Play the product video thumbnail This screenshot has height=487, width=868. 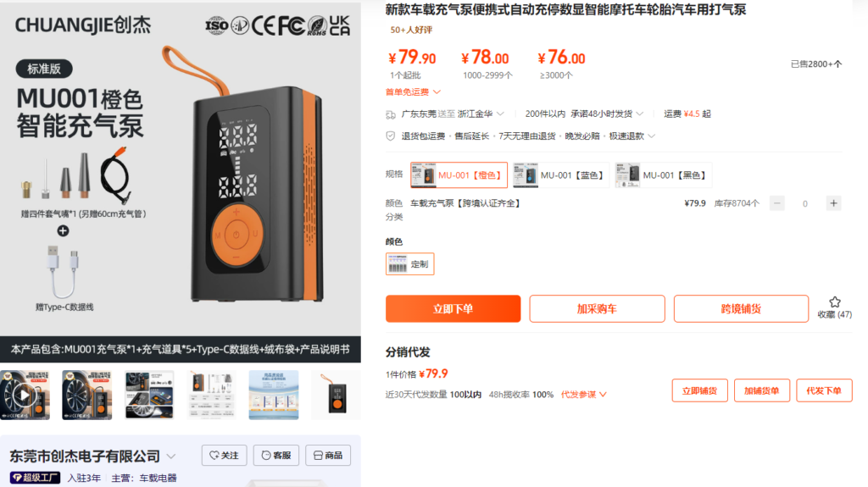pyautogui.click(x=25, y=396)
